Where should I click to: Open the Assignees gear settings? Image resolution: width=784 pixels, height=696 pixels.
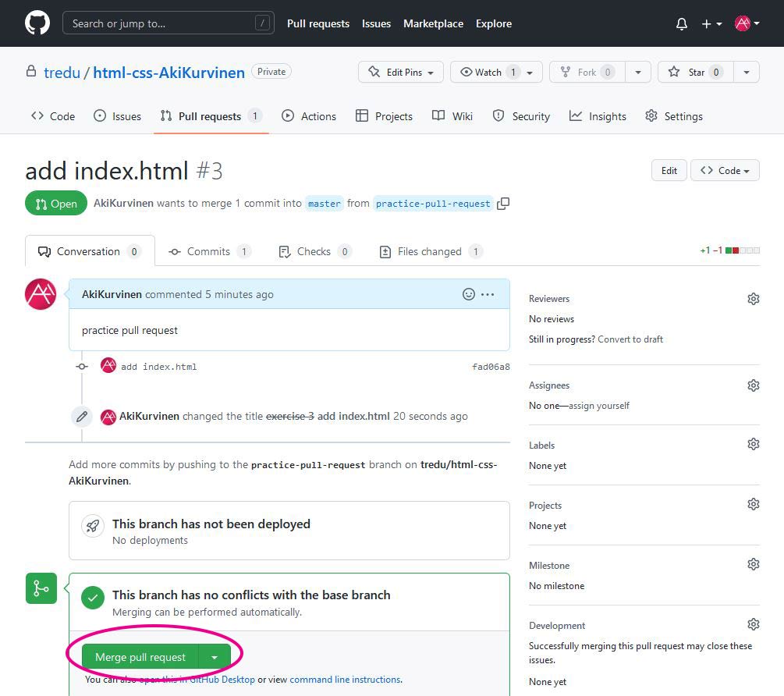753,385
